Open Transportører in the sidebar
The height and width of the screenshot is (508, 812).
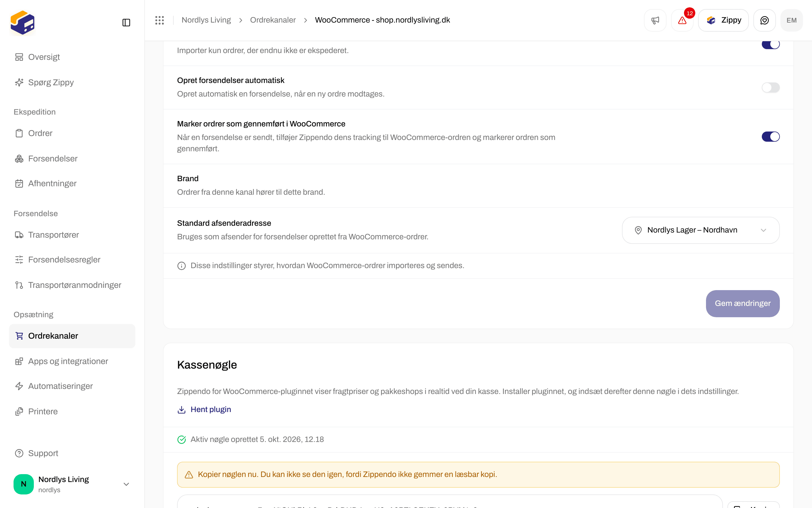pos(72,235)
